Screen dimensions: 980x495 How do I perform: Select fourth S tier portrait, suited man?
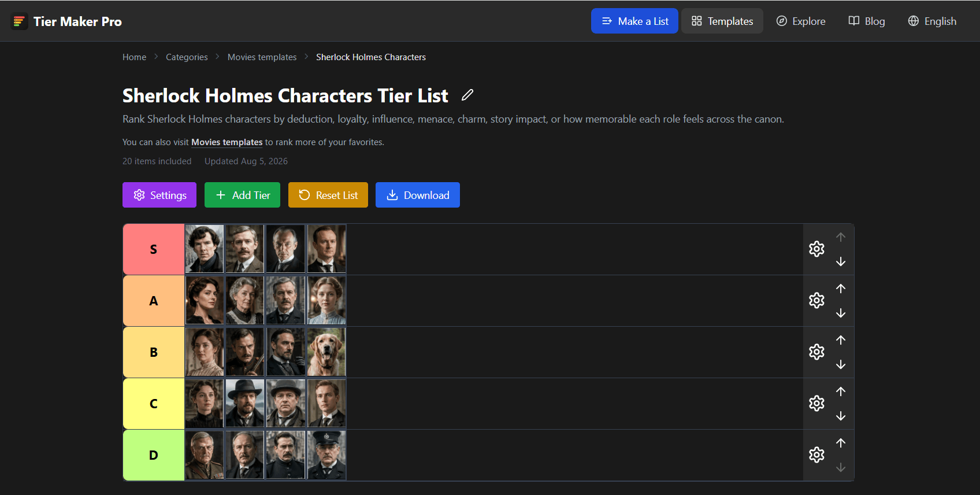pos(327,249)
